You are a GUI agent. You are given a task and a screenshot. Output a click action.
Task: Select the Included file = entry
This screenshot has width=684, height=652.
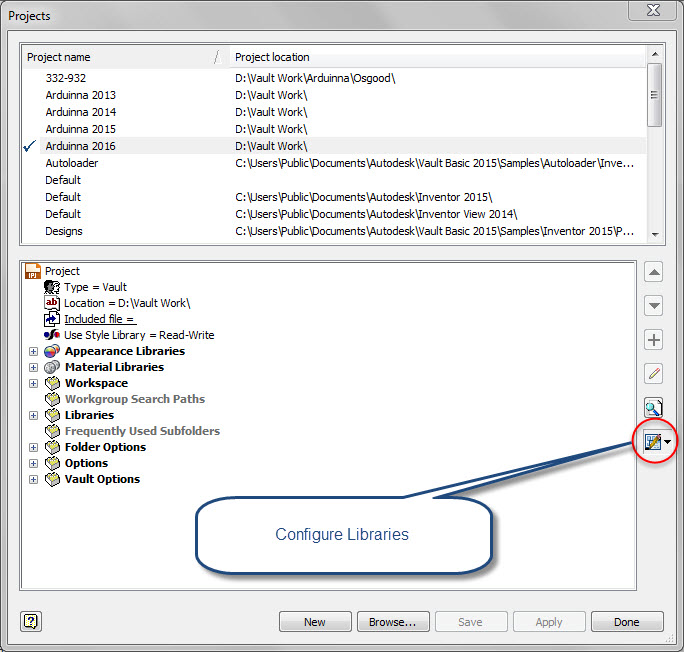pos(100,319)
